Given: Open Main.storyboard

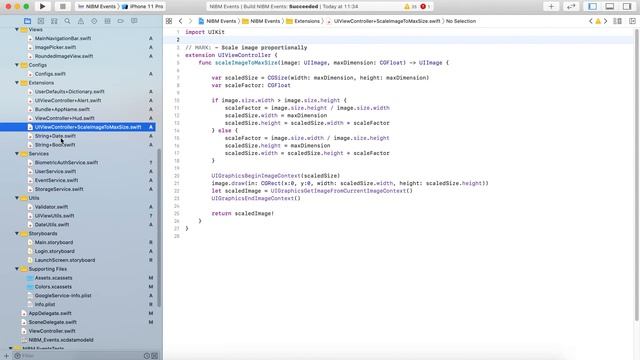Looking at the screenshot, I should [54, 242].
